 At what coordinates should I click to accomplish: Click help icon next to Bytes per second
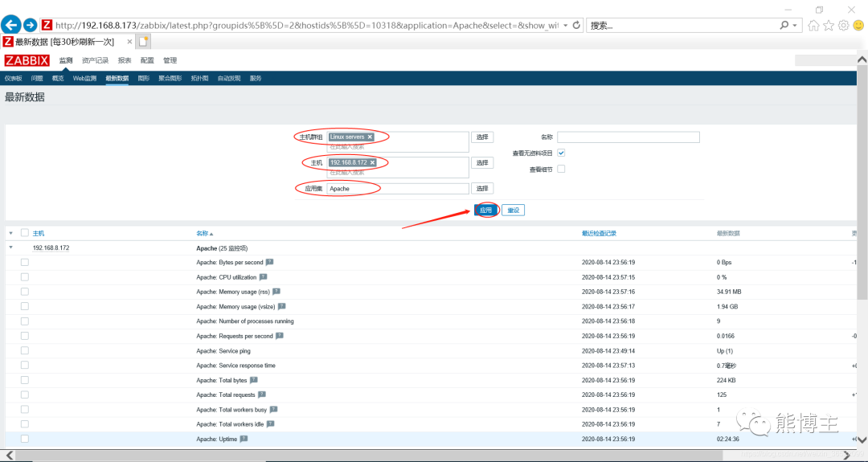269,262
